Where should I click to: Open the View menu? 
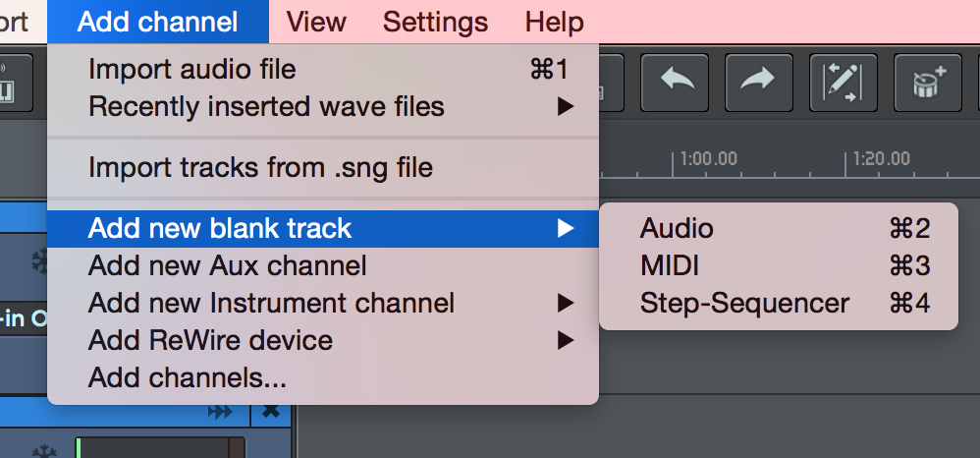tap(316, 22)
